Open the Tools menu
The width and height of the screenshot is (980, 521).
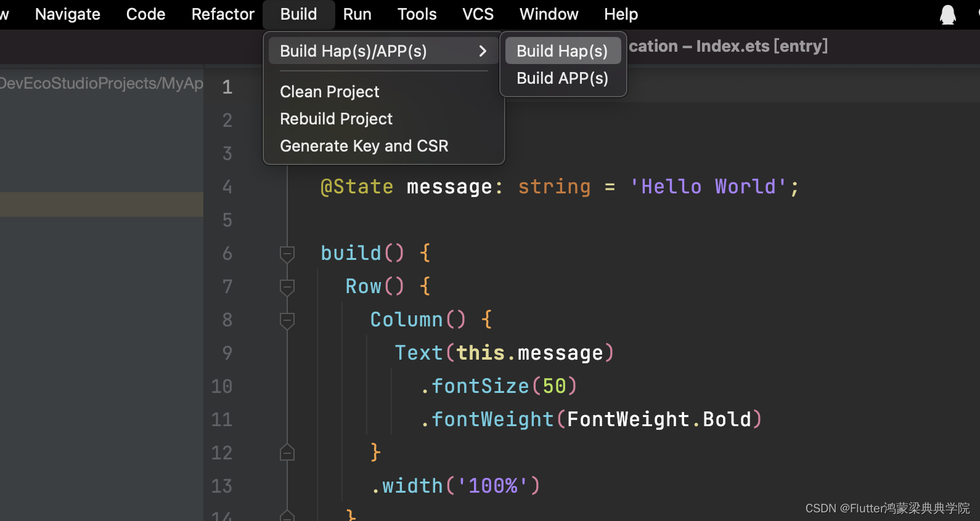tap(417, 14)
